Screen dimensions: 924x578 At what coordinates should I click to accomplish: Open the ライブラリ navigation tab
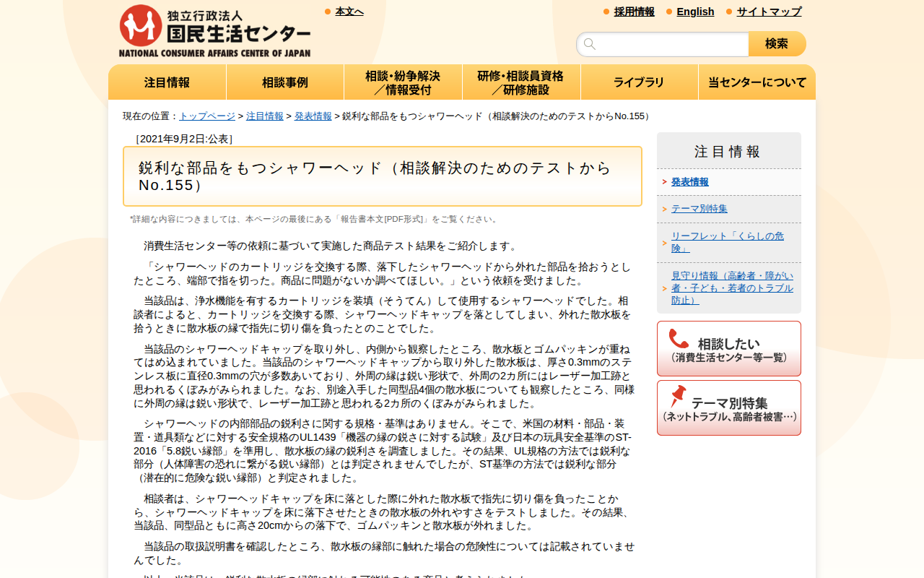pyautogui.click(x=639, y=82)
